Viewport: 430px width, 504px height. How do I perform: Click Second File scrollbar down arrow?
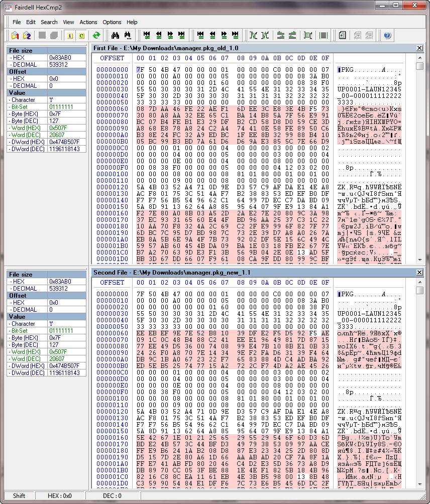click(420, 484)
